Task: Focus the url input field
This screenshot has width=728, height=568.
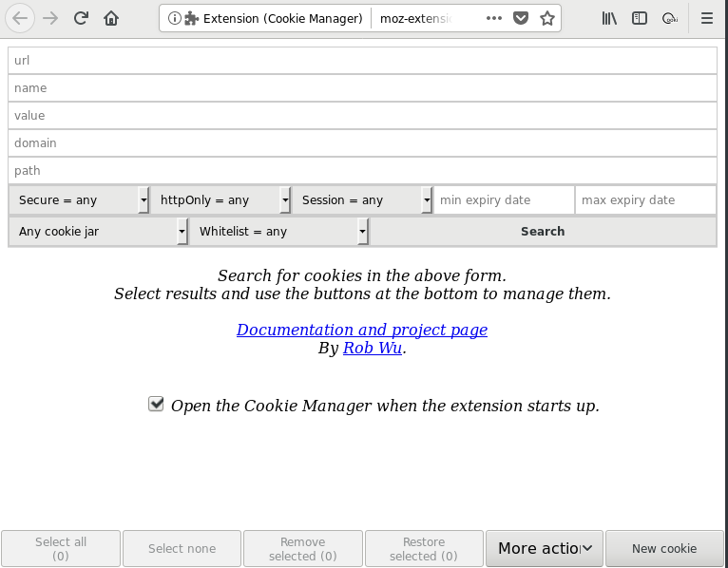Action: coord(363,61)
